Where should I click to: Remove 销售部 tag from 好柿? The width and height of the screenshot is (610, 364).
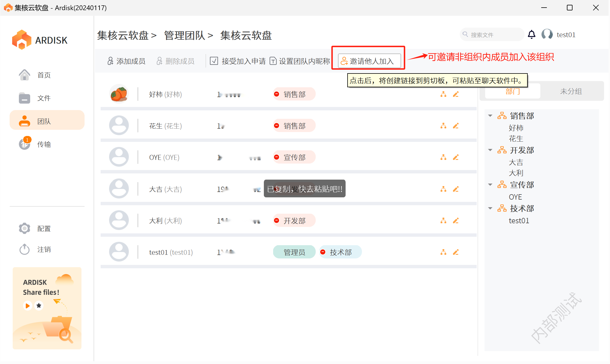point(277,94)
